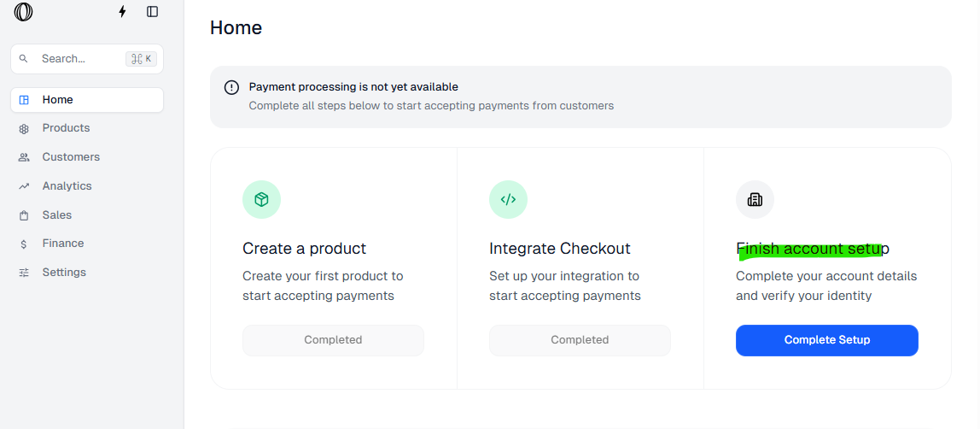980x429 pixels.
Task: Click the Sales shopping bag icon
Action: [x=24, y=215]
